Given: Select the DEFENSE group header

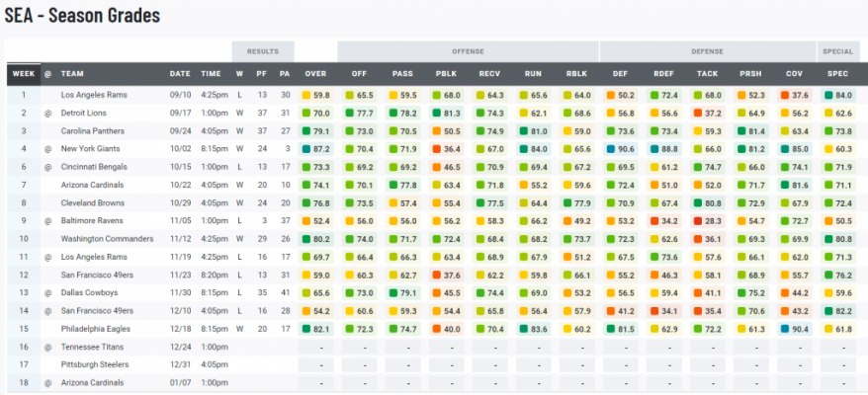Looking at the screenshot, I should 708,51.
